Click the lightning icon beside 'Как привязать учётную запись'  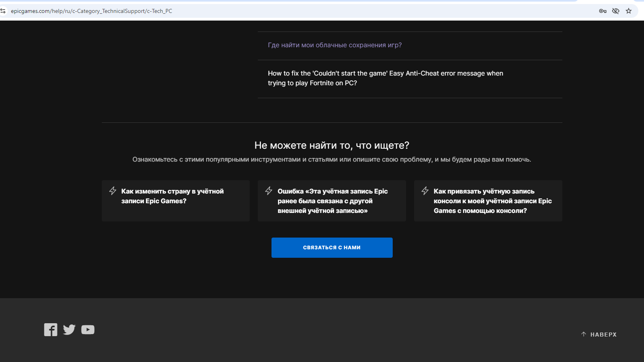click(425, 191)
